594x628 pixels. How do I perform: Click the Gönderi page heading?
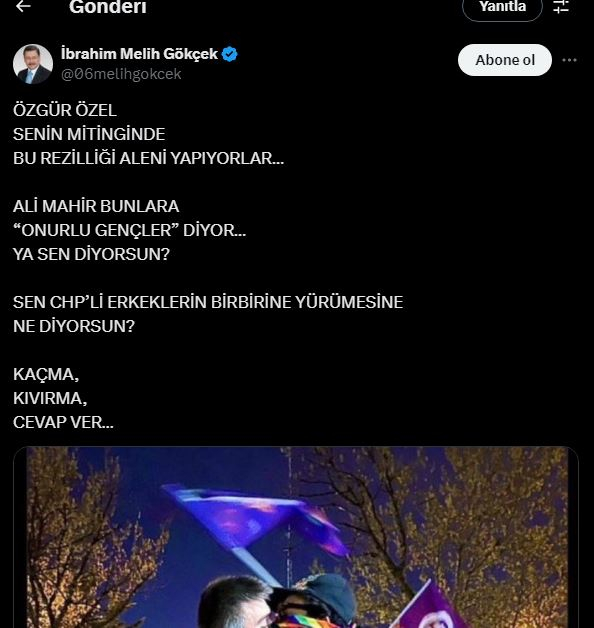click(x=108, y=7)
